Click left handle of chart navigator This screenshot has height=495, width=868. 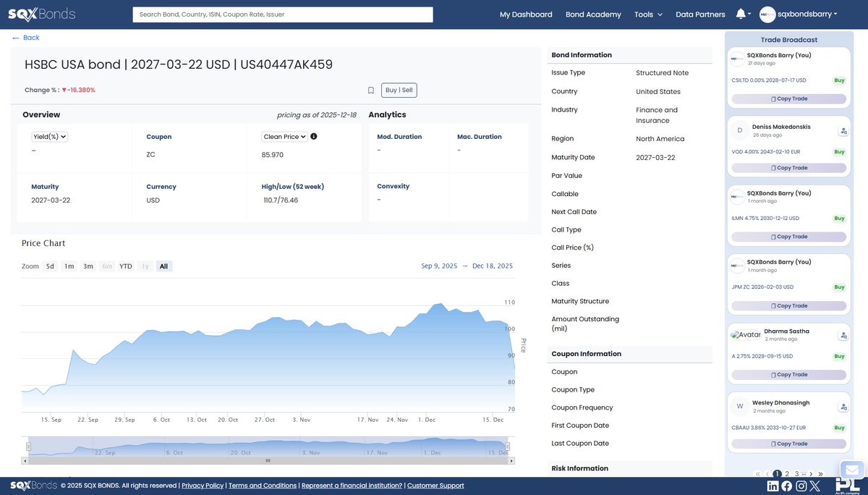[29, 447]
